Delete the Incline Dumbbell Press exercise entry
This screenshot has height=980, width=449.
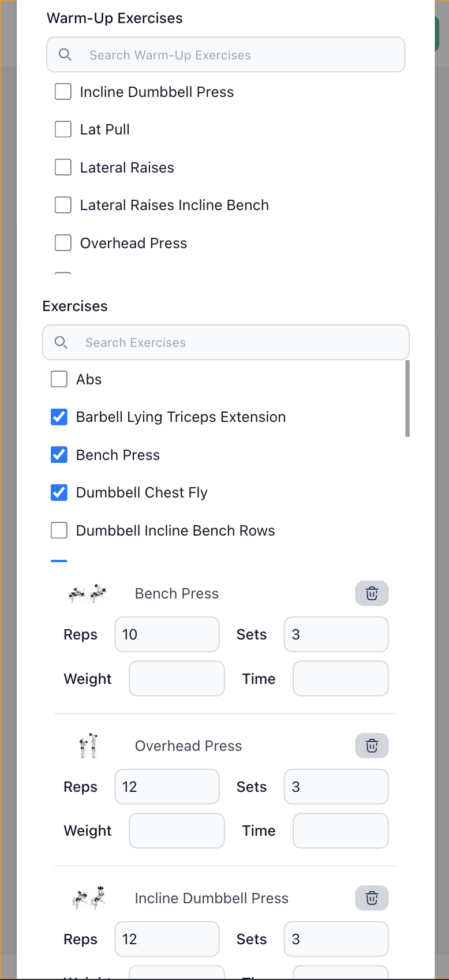(372, 898)
